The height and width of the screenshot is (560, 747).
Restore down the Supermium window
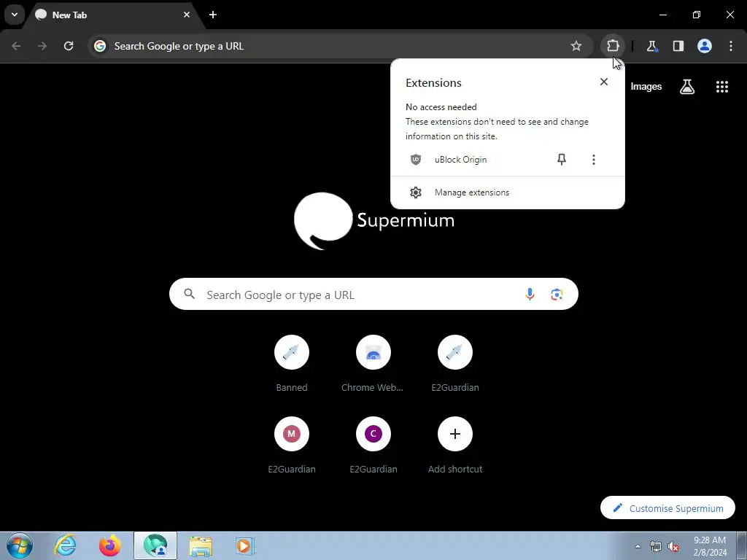tap(697, 15)
